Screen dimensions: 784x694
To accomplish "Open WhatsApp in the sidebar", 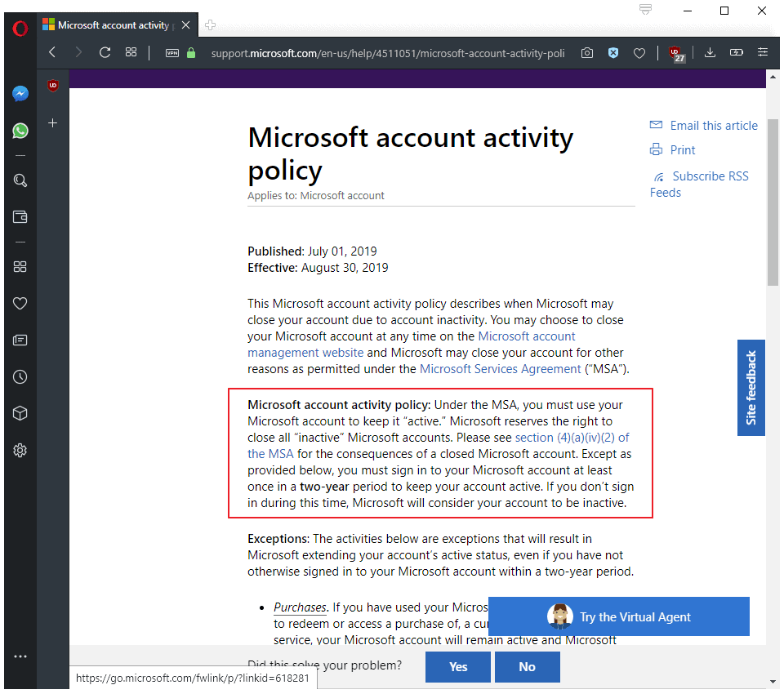I will 20,131.
